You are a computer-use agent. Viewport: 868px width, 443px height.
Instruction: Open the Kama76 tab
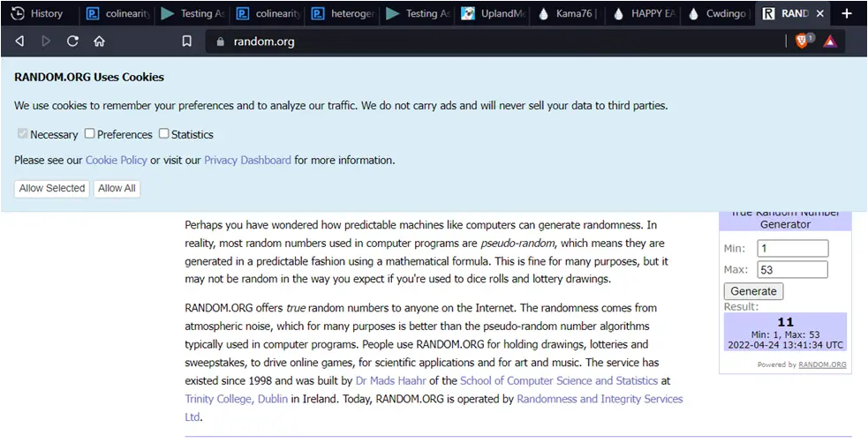[569, 14]
